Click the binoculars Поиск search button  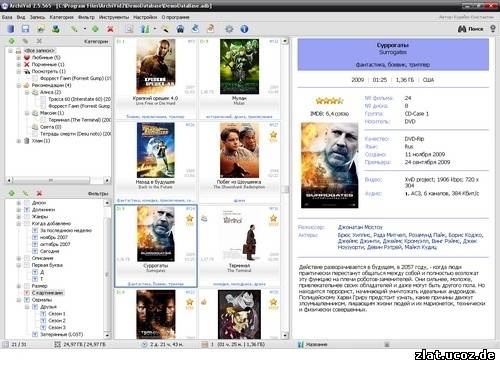point(471,29)
